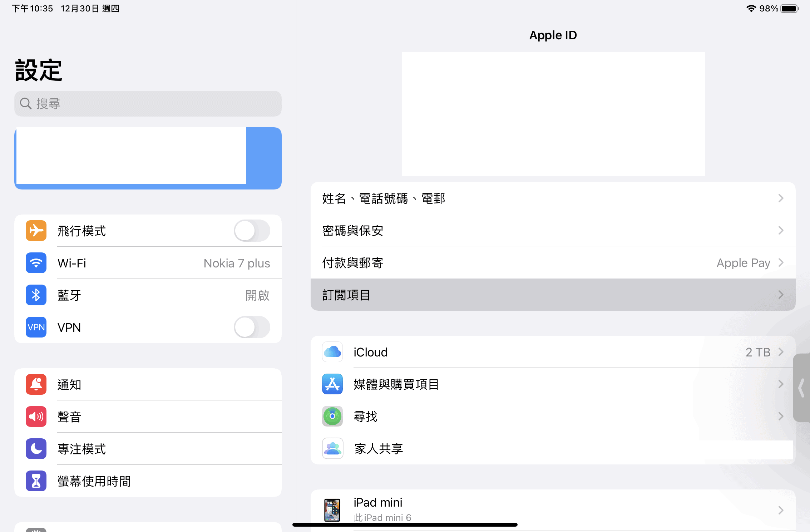The width and height of the screenshot is (810, 532).
Task: Tap the 媒體與購買項目 label
Action: [x=396, y=384]
